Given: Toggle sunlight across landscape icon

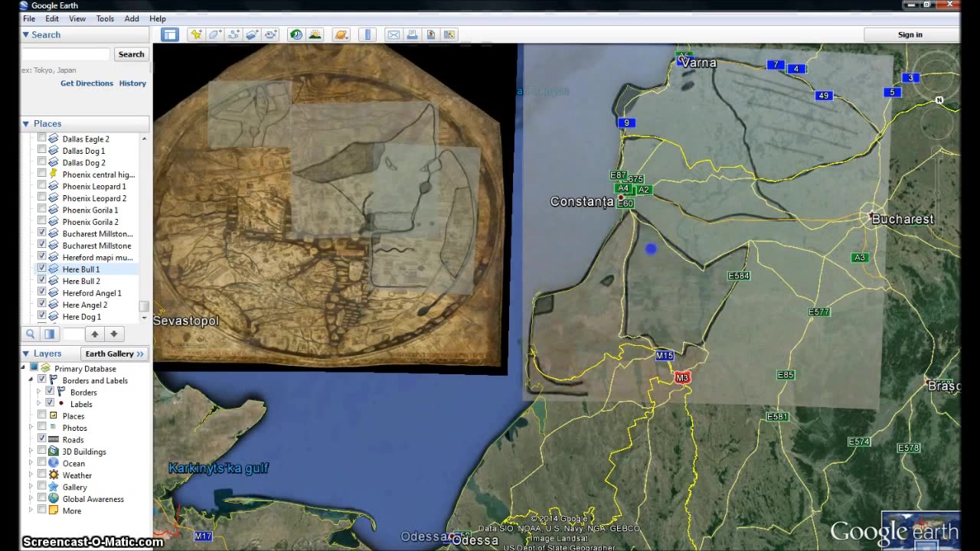Looking at the screenshot, I should (315, 34).
